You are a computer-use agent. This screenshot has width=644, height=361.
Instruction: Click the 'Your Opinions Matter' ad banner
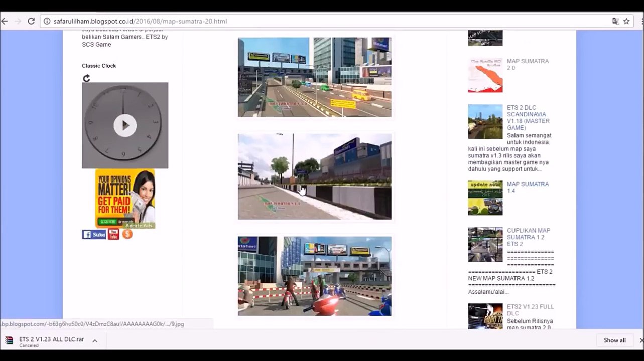coord(125,199)
